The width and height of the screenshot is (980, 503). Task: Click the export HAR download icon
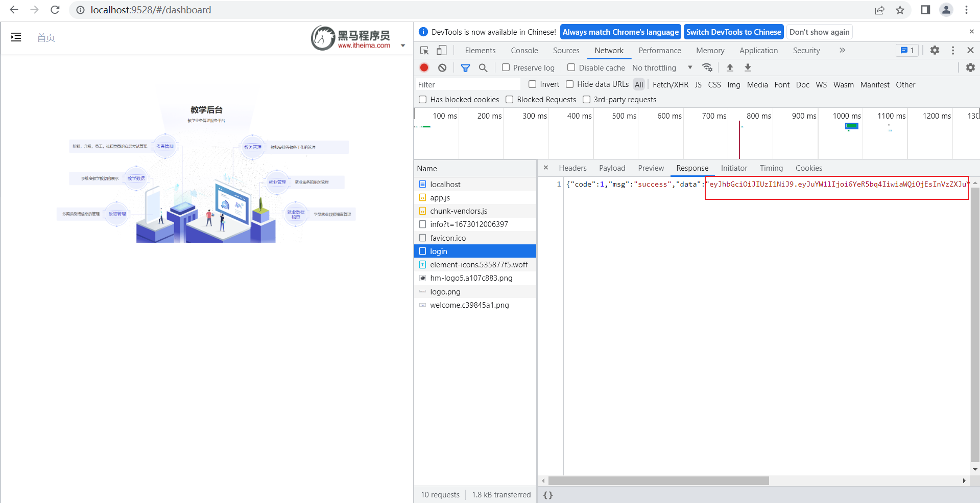click(x=748, y=67)
